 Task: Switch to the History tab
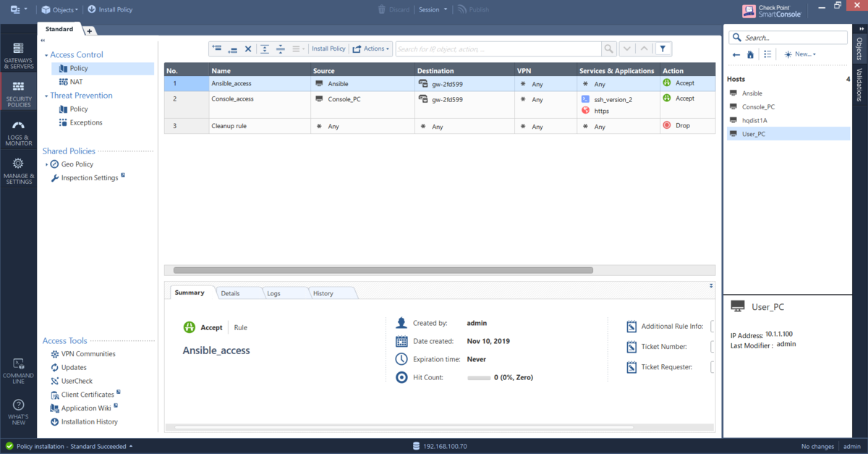pyautogui.click(x=323, y=293)
